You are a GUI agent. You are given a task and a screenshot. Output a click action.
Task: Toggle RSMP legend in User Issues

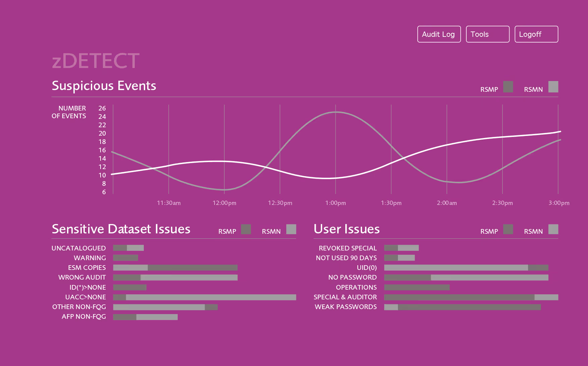[508, 229]
